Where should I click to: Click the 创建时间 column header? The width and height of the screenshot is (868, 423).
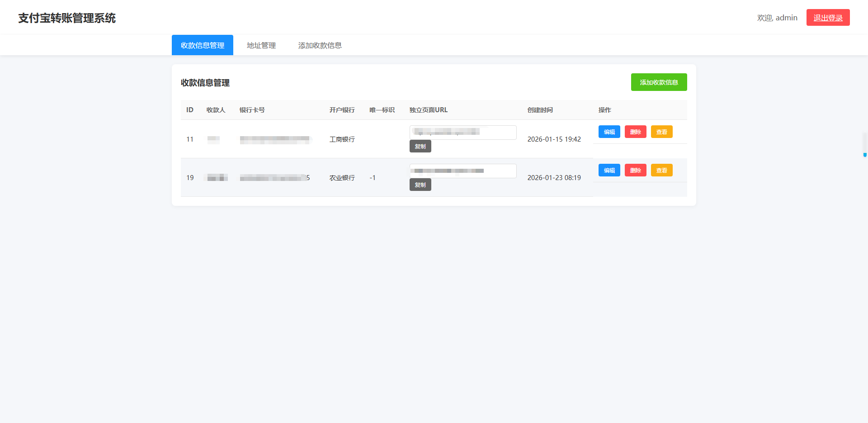click(540, 110)
